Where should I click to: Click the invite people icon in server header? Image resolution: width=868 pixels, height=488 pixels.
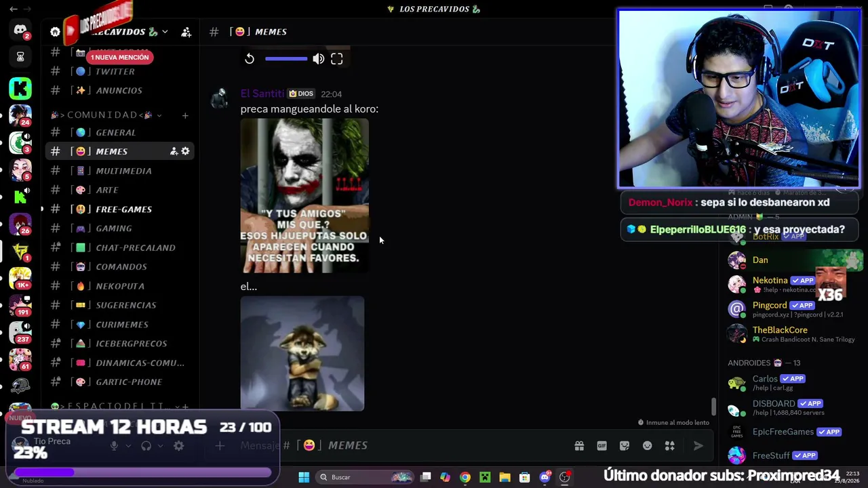pyautogui.click(x=186, y=32)
